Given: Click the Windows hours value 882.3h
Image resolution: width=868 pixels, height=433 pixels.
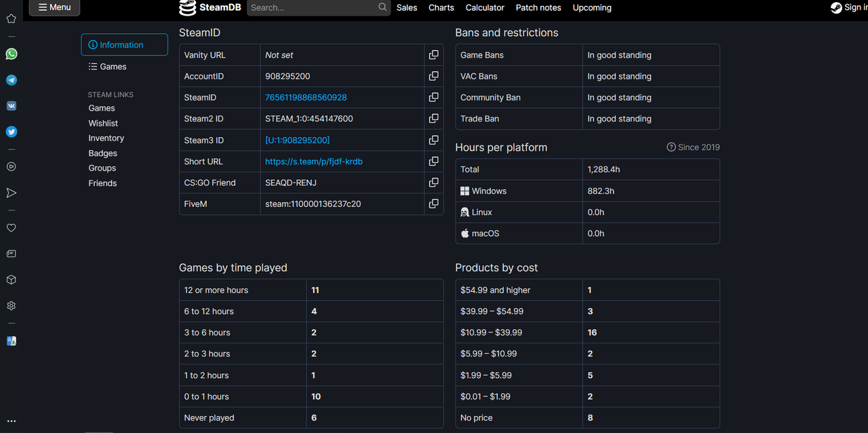Looking at the screenshot, I should [x=601, y=191].
